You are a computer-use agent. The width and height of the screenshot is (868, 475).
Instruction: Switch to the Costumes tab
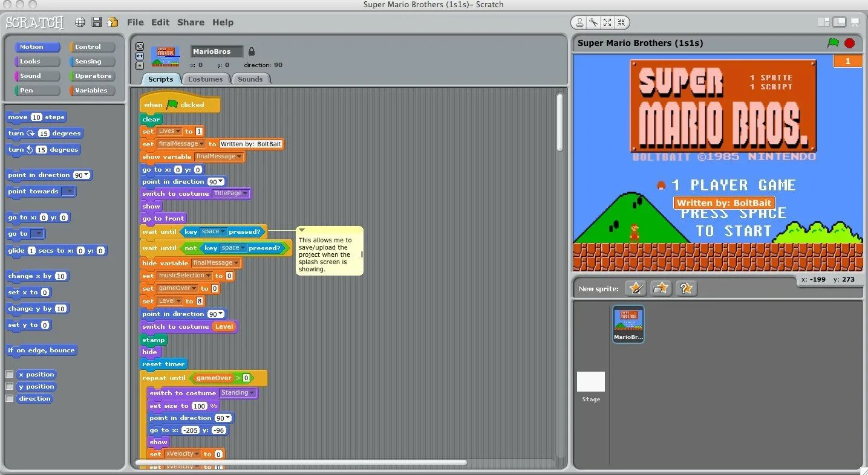(206, 79)
